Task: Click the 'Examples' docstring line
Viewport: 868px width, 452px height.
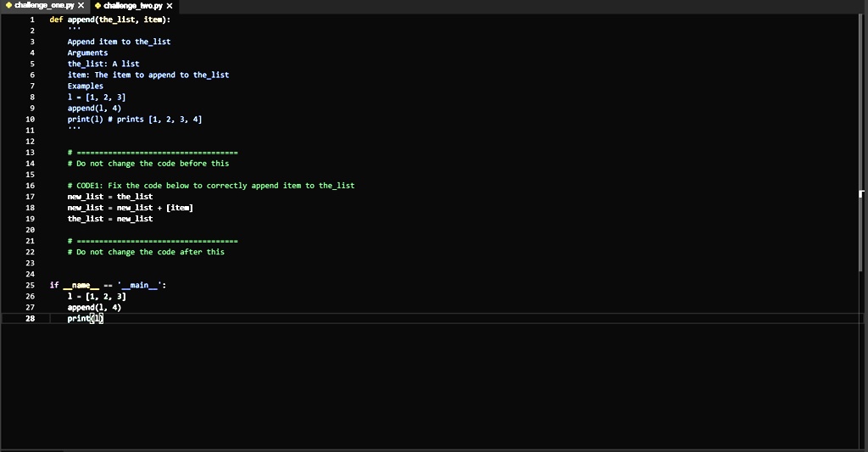Action: [86, 86]
